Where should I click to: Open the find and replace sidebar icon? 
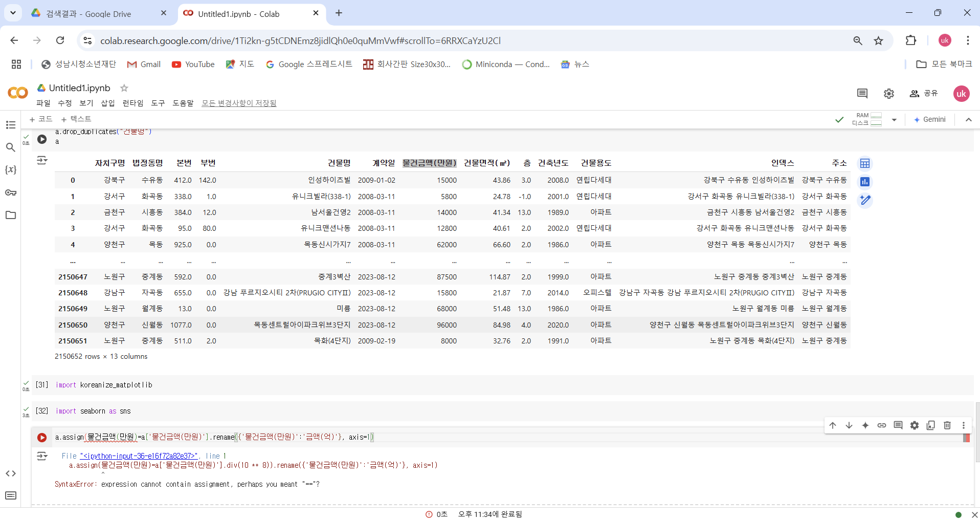(11, 147)
